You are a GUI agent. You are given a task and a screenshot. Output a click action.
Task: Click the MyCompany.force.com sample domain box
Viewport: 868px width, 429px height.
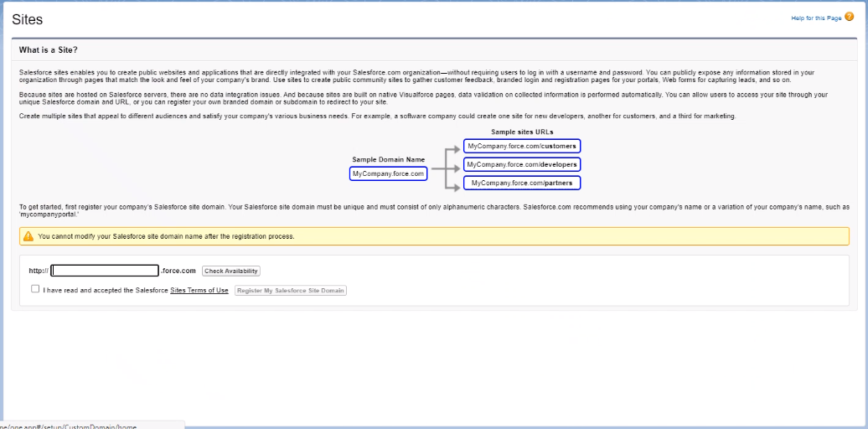click(389, 173)
